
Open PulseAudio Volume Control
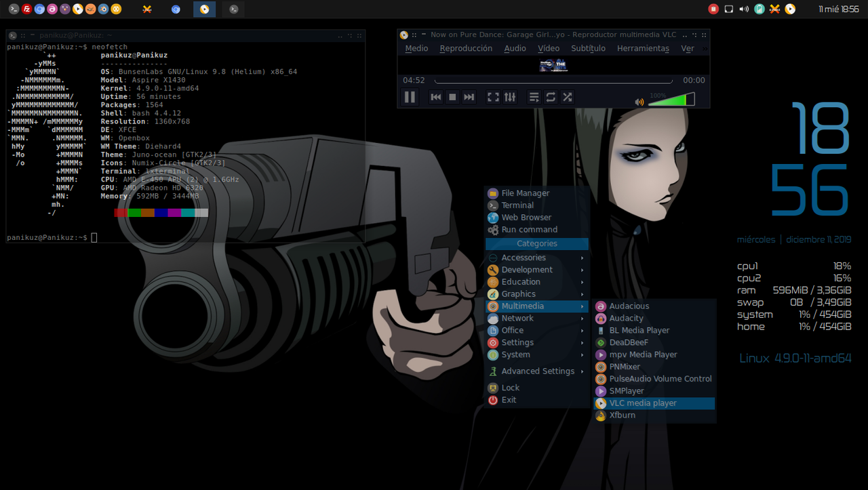coord(654,379)
